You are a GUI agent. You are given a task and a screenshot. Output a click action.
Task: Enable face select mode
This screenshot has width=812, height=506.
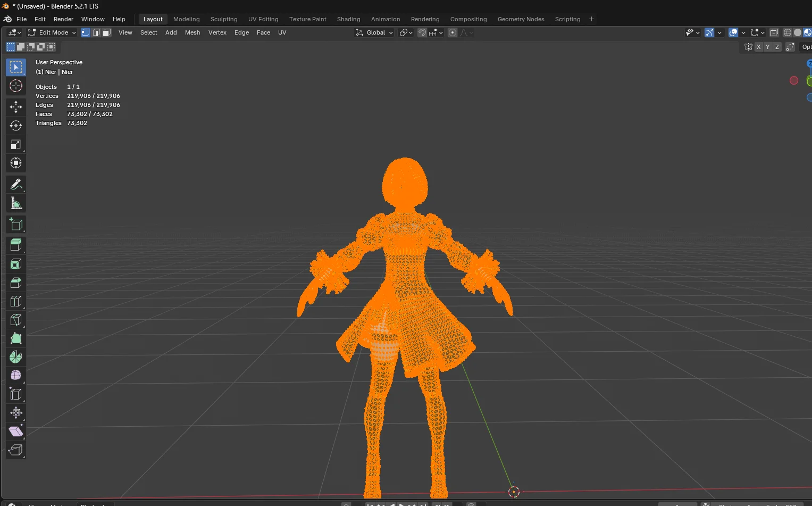coord(106,32)
